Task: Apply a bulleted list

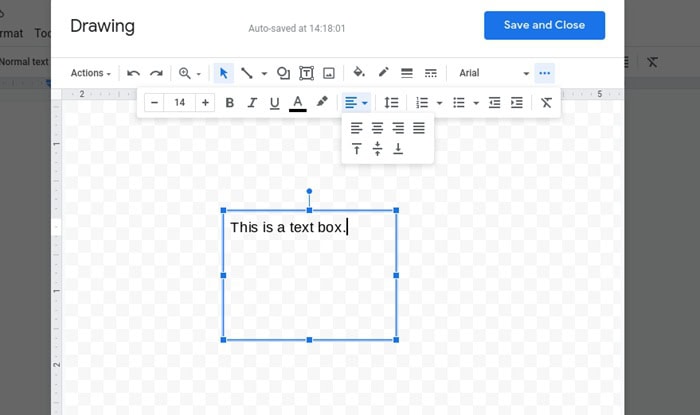Action: [459, 103]
